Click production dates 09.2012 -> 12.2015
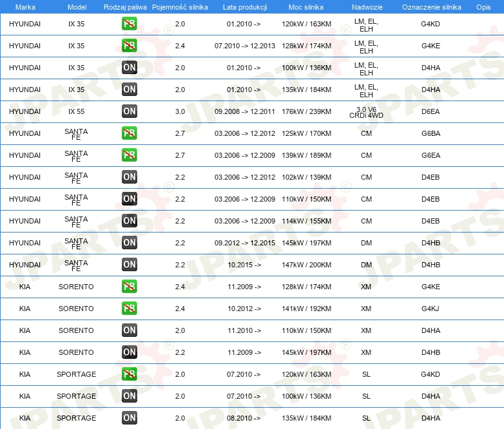This screenshot has height=429, width=504. coord(245,243)
